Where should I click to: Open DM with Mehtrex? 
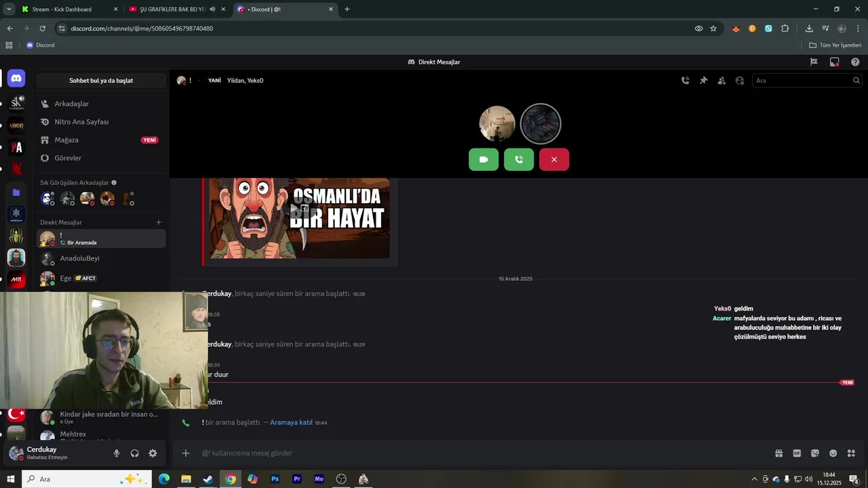pos(101,435)
